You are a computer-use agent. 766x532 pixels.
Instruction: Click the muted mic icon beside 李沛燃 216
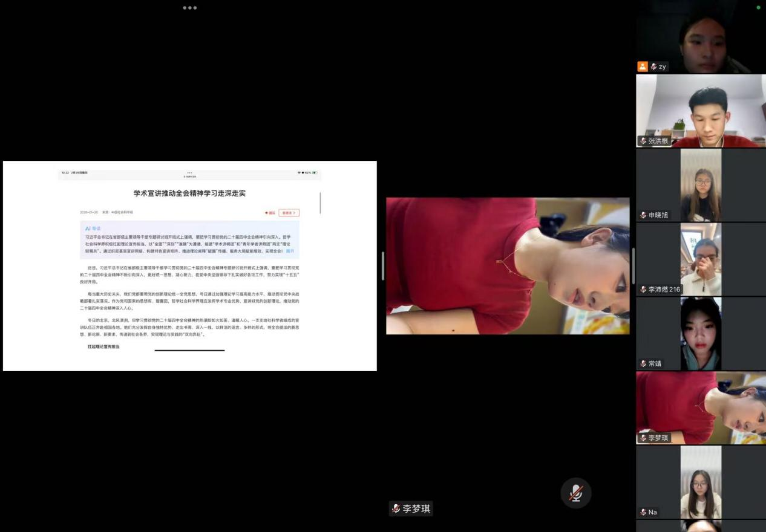pos(643,290)
